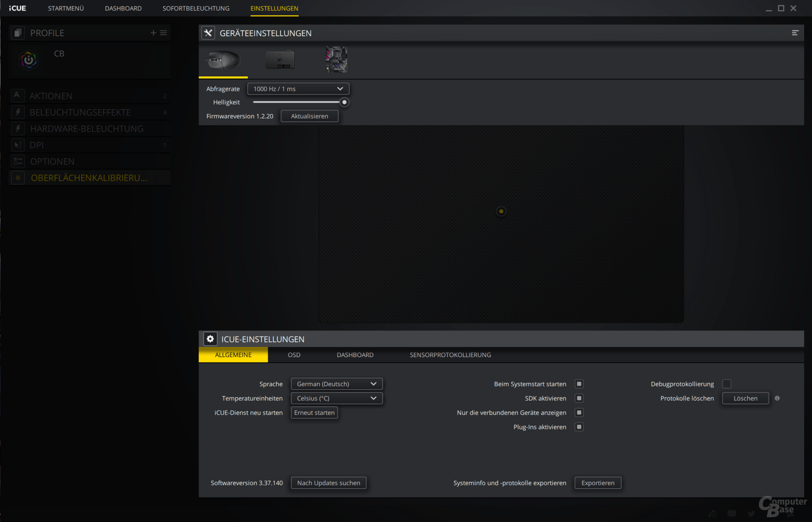Open the Dashboard top menu
Viewport: 812px width, 522px height.
pyautogui.click(x=123, y=8)
